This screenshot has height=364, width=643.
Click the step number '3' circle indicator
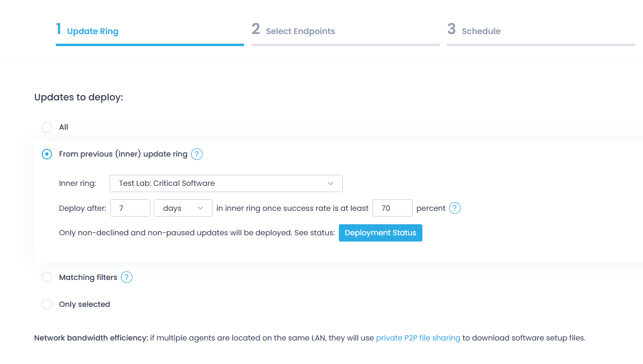[x=451, y=29]
